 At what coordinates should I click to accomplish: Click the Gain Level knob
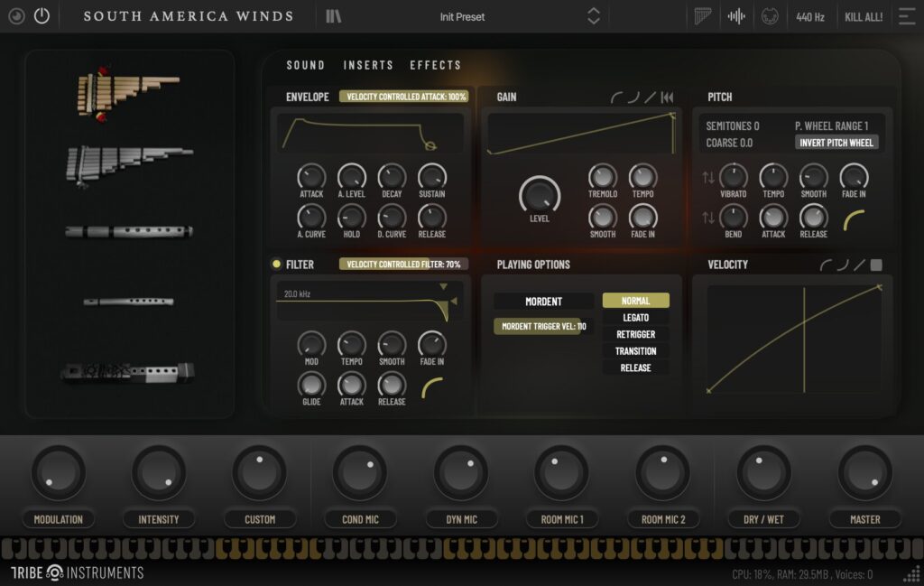coord(540,195)
